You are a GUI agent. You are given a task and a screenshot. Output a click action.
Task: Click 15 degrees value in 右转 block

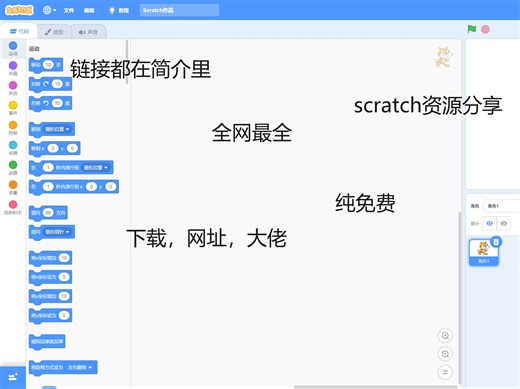point(57,84)
